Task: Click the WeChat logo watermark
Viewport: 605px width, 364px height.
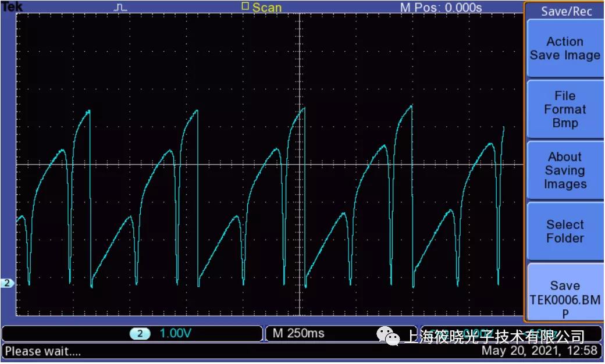Action: tap(388, 336)
